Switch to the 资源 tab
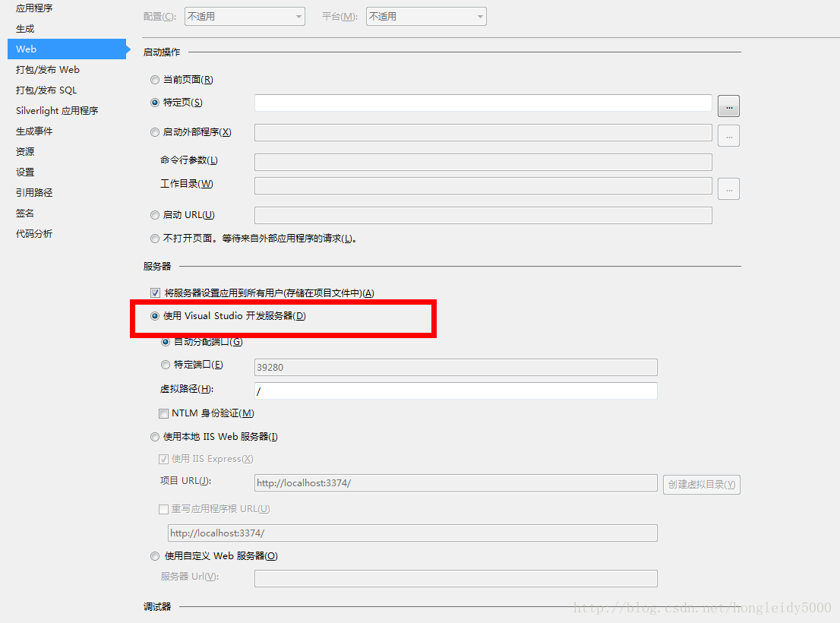 pyautogui.click(x=25, y=152)
